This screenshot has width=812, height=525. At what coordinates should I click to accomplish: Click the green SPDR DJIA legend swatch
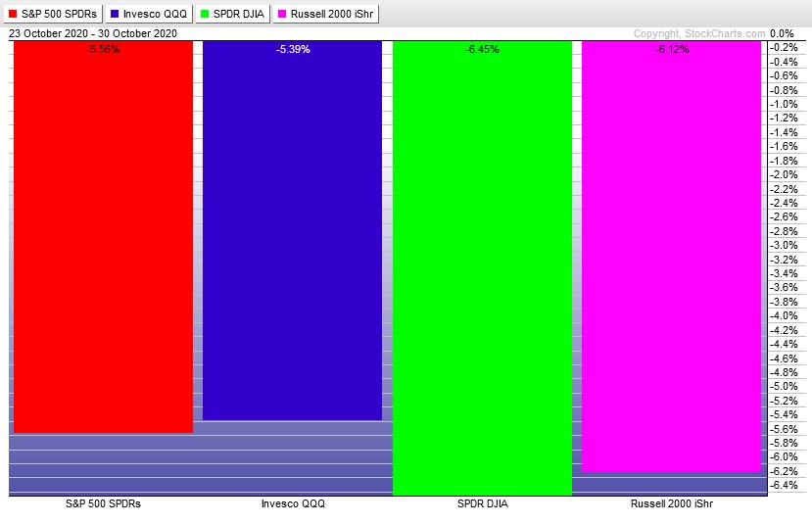click(205, 14)
